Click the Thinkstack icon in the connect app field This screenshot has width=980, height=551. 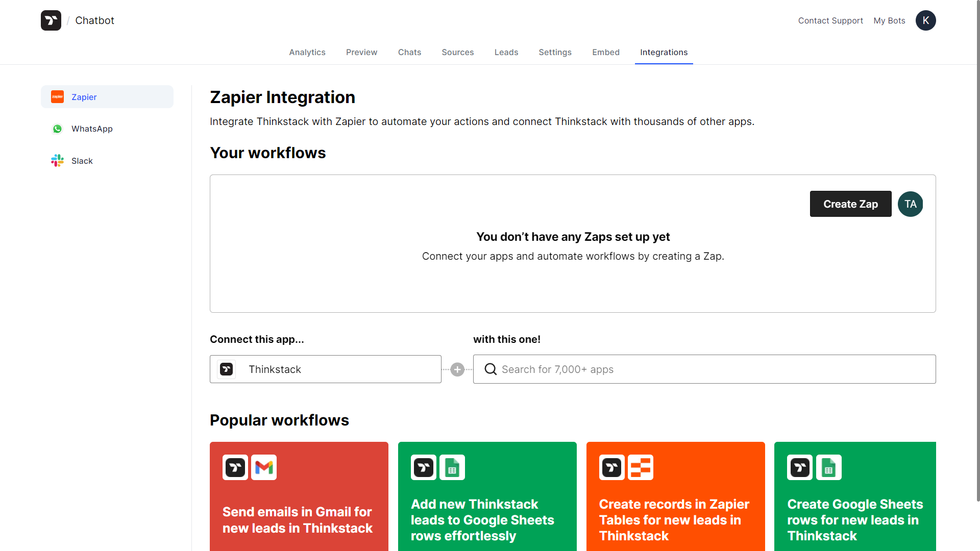(227, 369)
